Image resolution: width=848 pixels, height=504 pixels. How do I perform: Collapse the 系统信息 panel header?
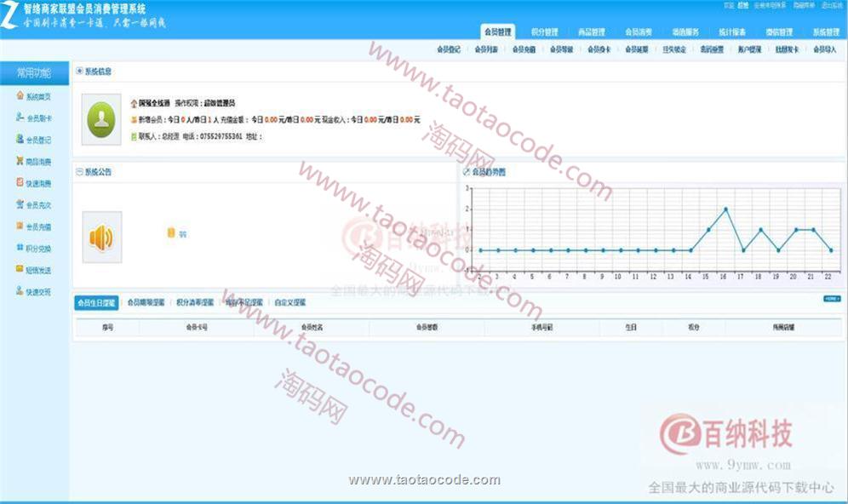coord(80,72)
